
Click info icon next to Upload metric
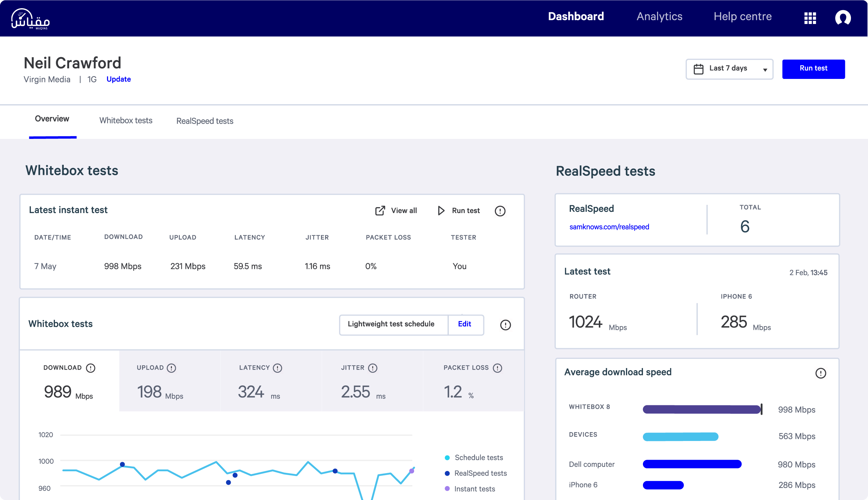[171, 368]
